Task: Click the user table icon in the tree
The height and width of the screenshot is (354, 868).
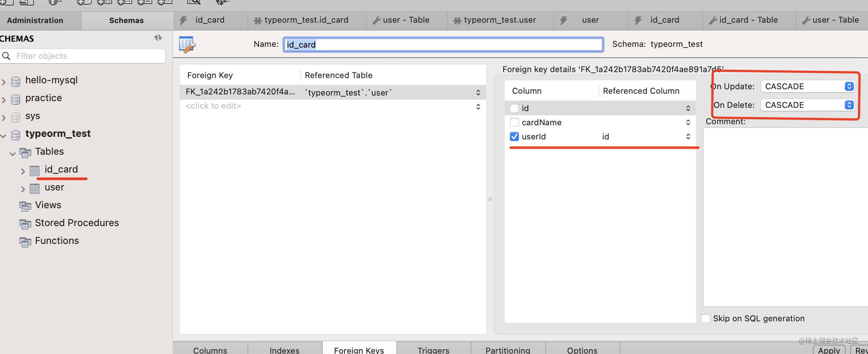Action: pyautogui.click(x=35, y=189)
